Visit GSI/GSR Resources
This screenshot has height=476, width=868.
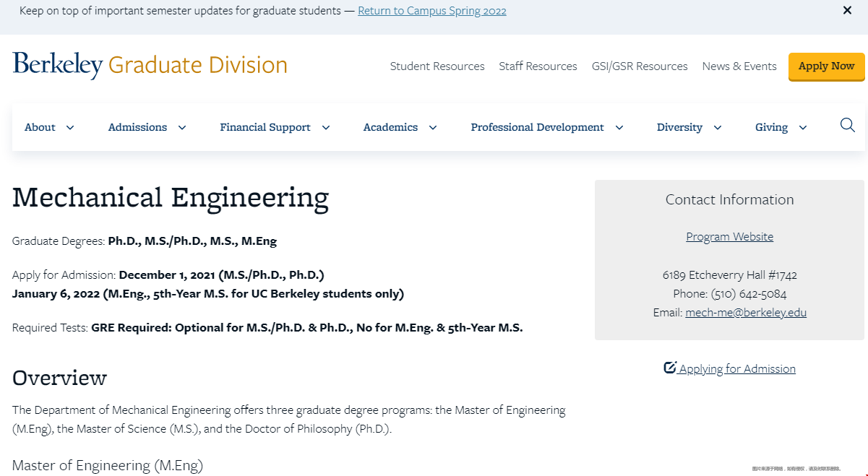click(x=640, y=66)
